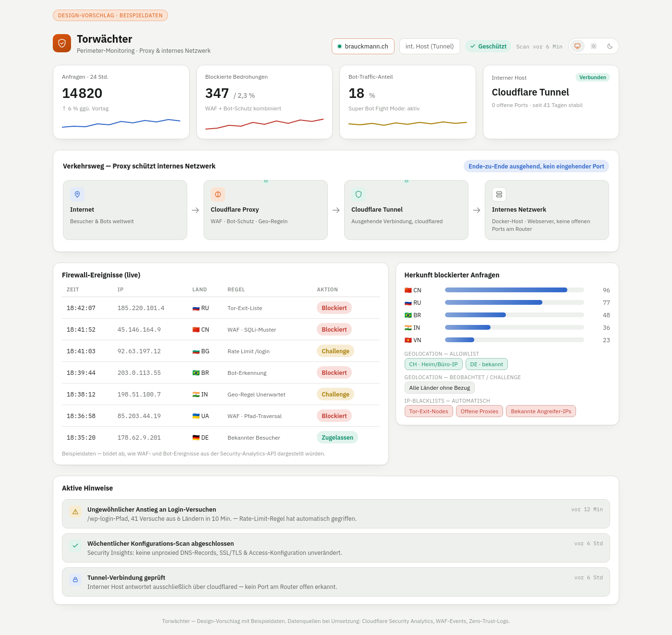Select the brauckmann.ch domain tab

click(363, 46)
